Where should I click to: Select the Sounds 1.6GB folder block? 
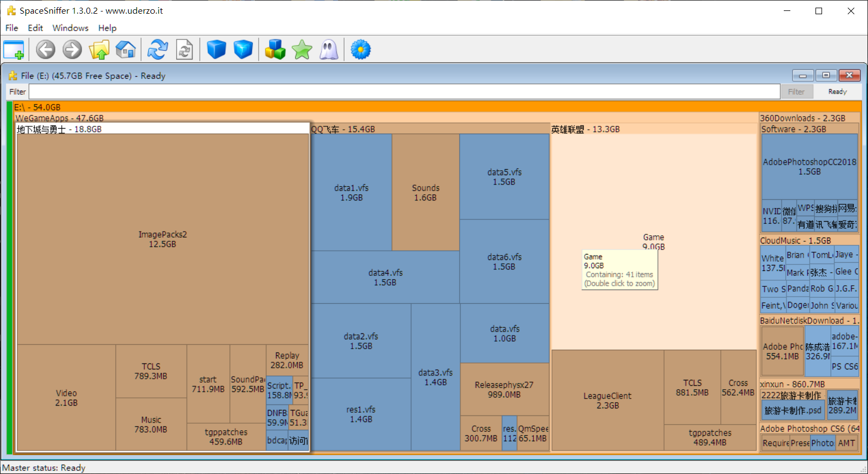tap(426, 193)
